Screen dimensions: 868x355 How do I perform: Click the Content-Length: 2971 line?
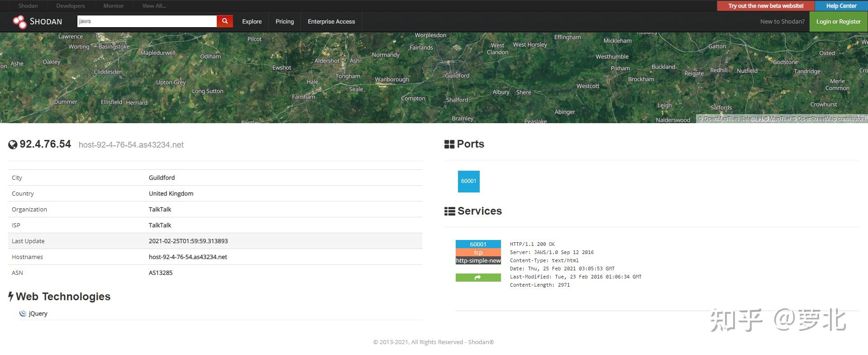tap(540, 285)
